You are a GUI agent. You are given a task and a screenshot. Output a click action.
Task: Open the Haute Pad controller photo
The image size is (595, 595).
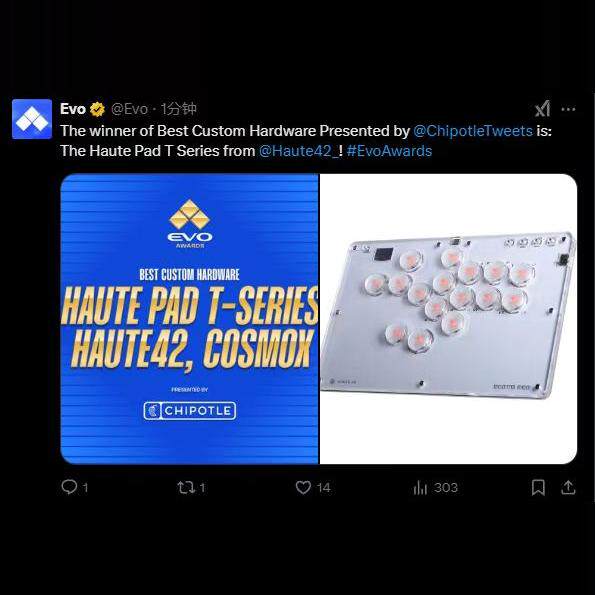tap(449, 319)
